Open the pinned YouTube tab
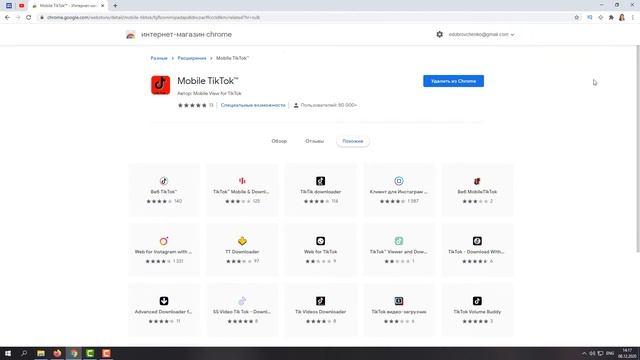Image resolution: width=640 pixels, height=360 pixels. click(x=22, y=6)
